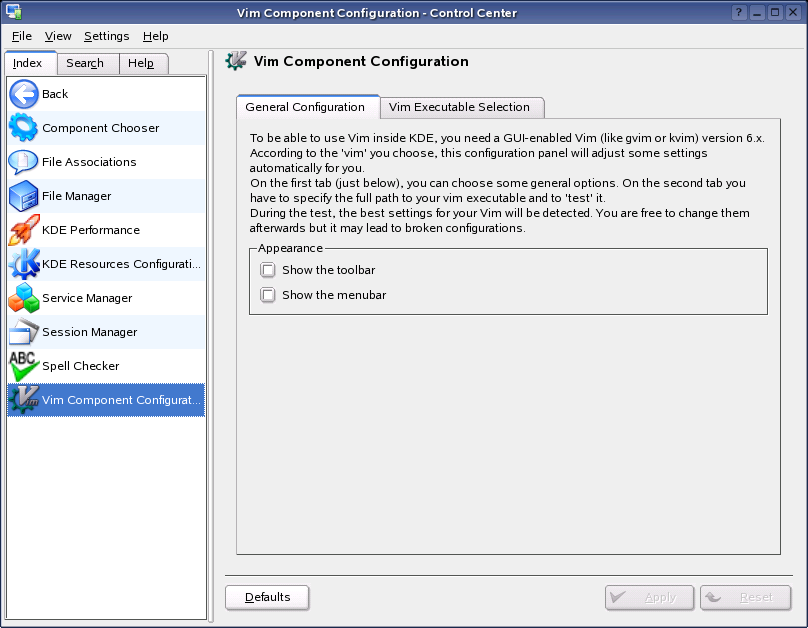Switch to the Search tab
The image size is (808, 628).
click(x=88, y=63)
